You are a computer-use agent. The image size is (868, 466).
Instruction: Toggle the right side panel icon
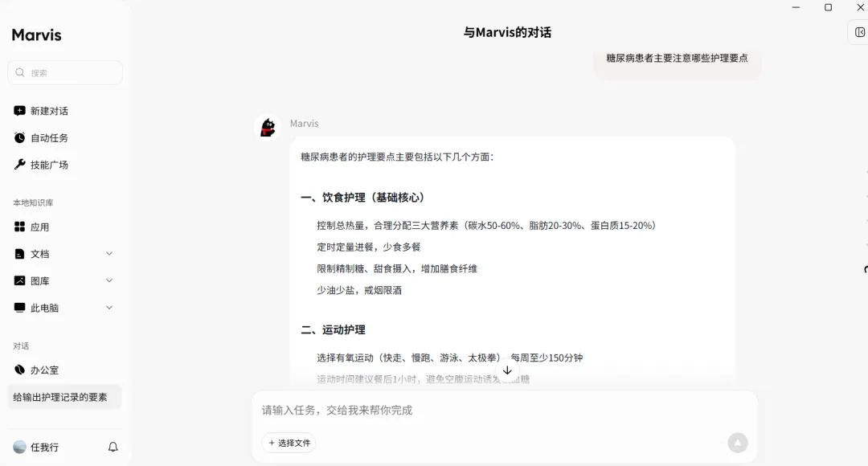pos(860,32)
